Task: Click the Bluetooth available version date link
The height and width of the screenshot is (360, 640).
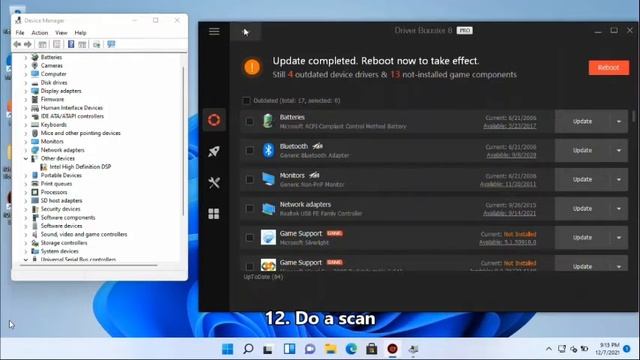Action: [x=511, y=155]
